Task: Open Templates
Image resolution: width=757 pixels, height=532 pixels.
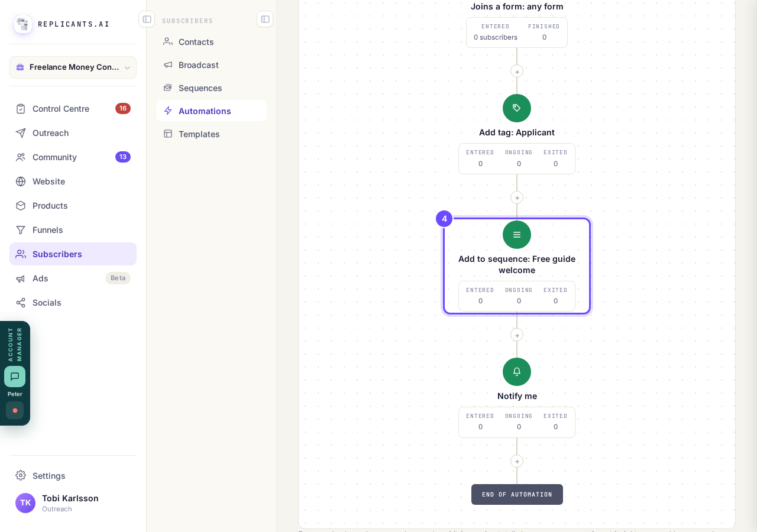Action: pos(211,134)
